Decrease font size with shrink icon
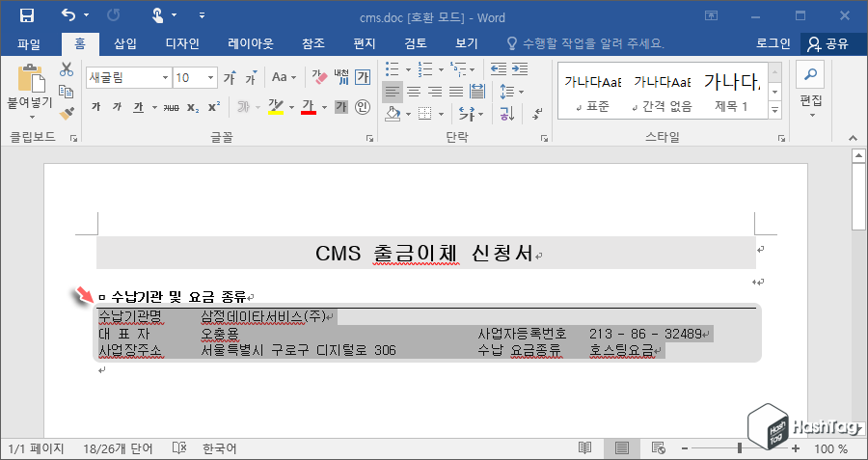868x460 pixels. (x=251, y=78)
